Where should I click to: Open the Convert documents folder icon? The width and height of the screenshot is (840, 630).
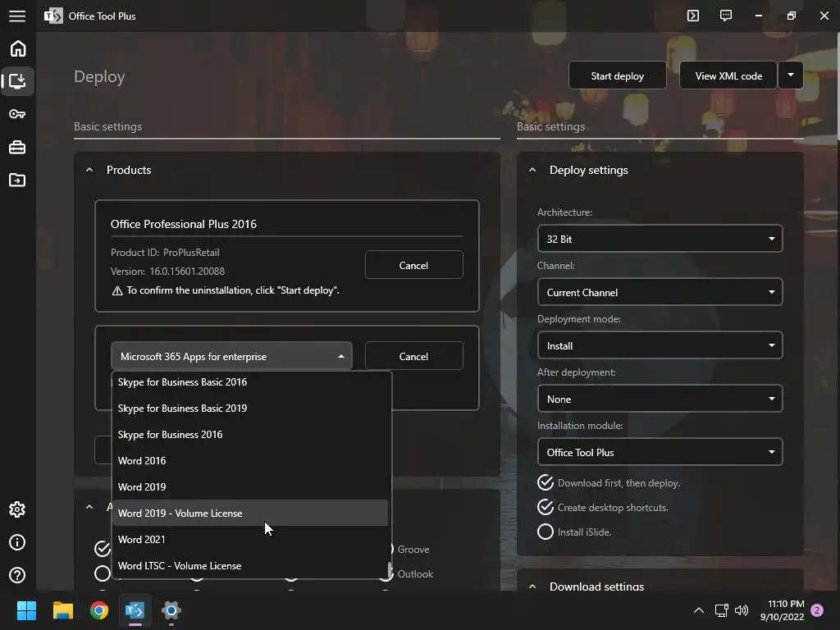17,180
